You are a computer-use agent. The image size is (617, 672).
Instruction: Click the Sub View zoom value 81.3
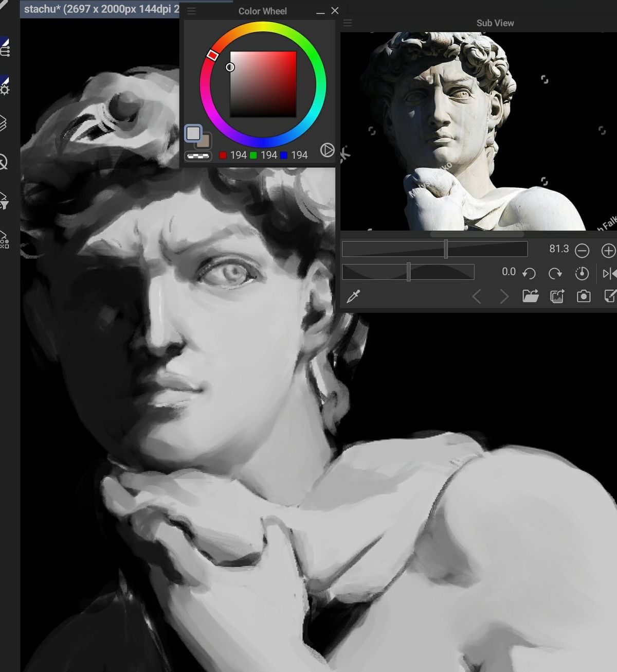[559, 249]
